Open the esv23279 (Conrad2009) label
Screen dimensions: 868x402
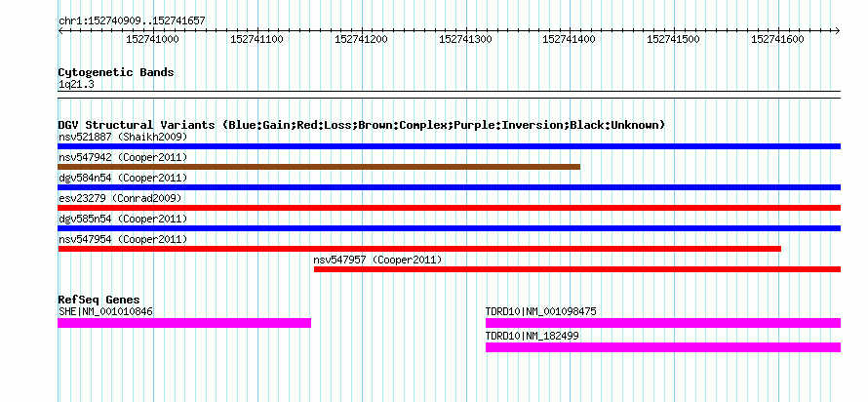pyautogui.click(x=120, y=198)
